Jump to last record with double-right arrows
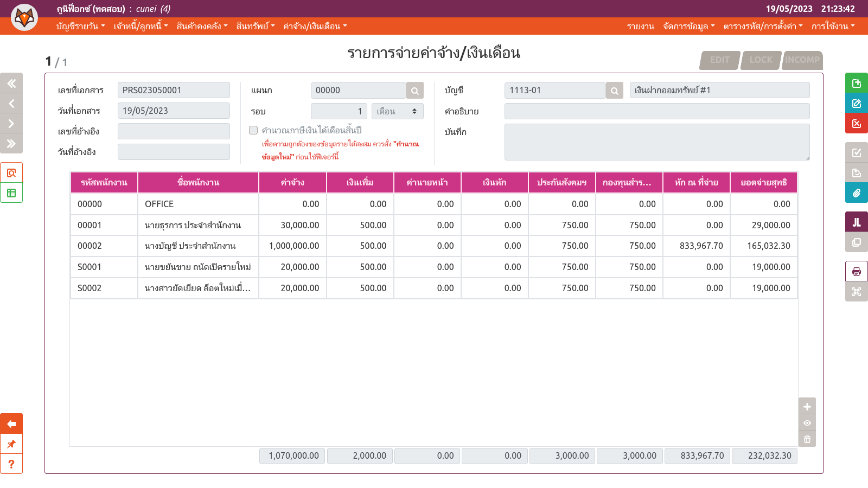Image resolution: width=868 pixels, height=488 pixels. click(x=11, y=144)
